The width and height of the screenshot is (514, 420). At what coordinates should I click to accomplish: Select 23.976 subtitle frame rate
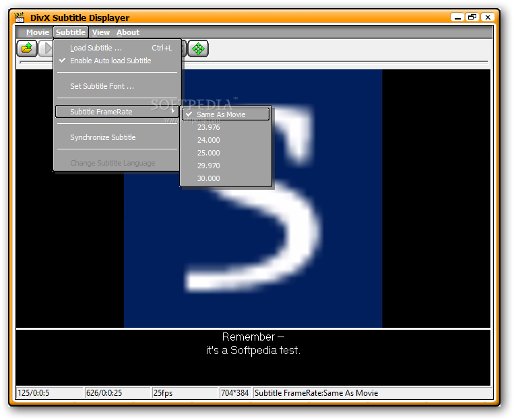[226, 127]
